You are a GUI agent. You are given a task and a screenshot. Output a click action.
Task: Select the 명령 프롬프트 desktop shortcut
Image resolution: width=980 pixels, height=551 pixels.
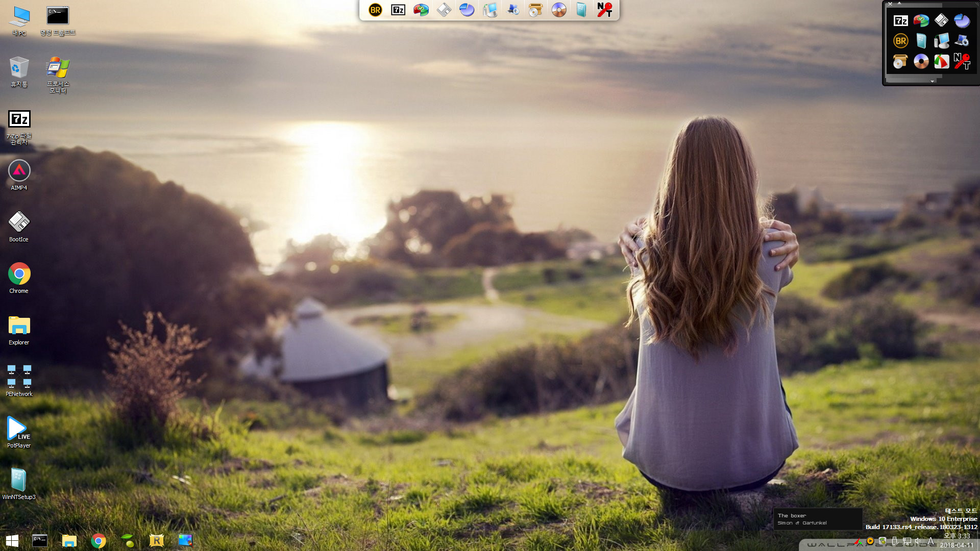58,21
